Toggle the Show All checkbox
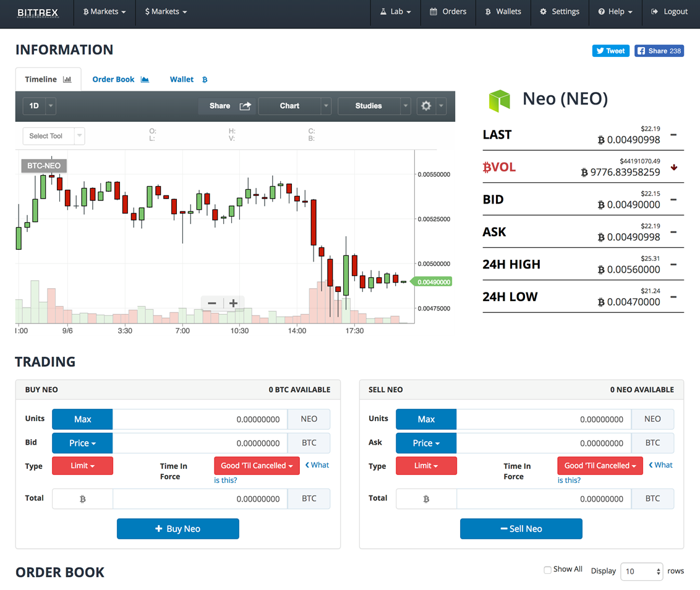The height and width of the screenshot is (590, 700). (x=547, y=570)
